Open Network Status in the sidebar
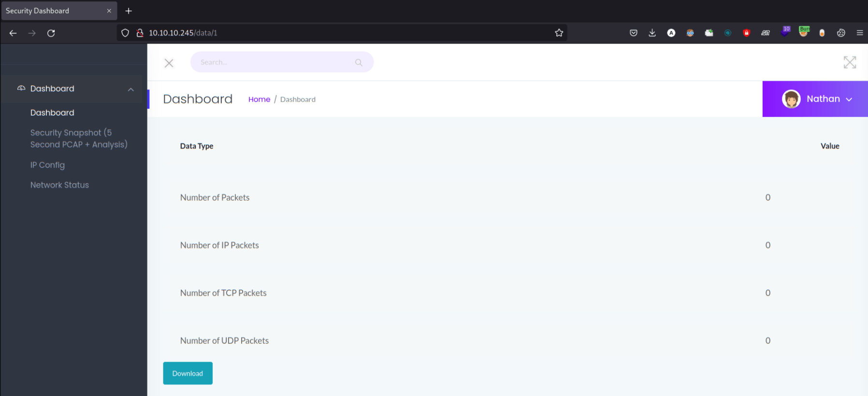Screen dimensions: 868x396 [59, 185]
